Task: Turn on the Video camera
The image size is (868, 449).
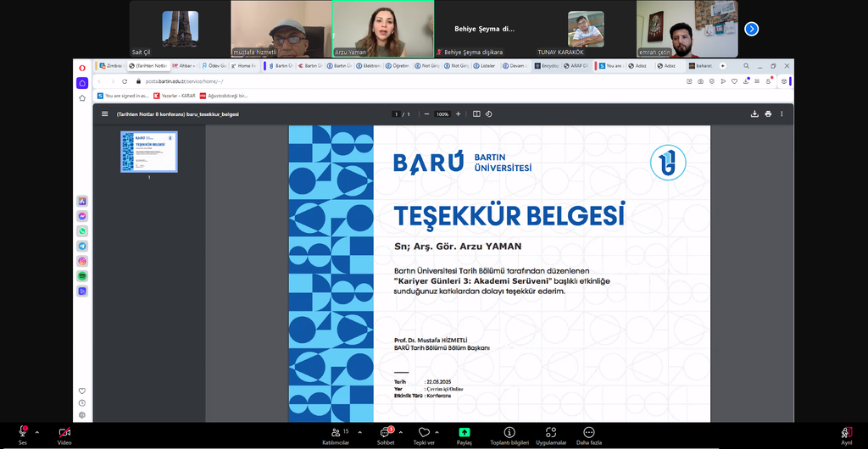Action: point(64,434)
